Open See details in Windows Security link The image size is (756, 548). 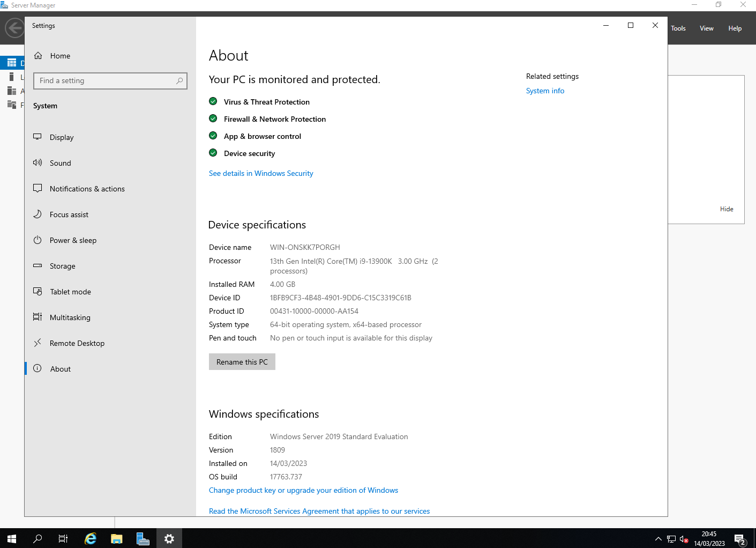coord(261,173)
